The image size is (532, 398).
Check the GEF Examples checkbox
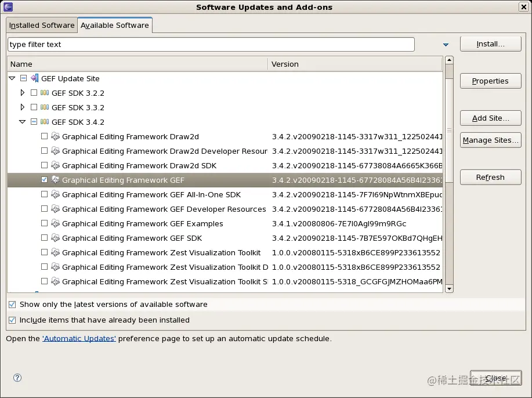44,223
